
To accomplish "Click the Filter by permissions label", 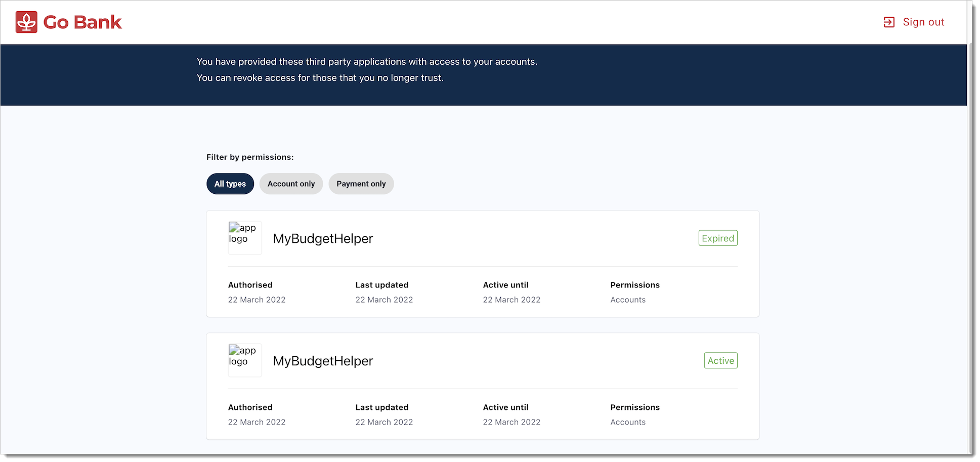I will click(250, 157).
